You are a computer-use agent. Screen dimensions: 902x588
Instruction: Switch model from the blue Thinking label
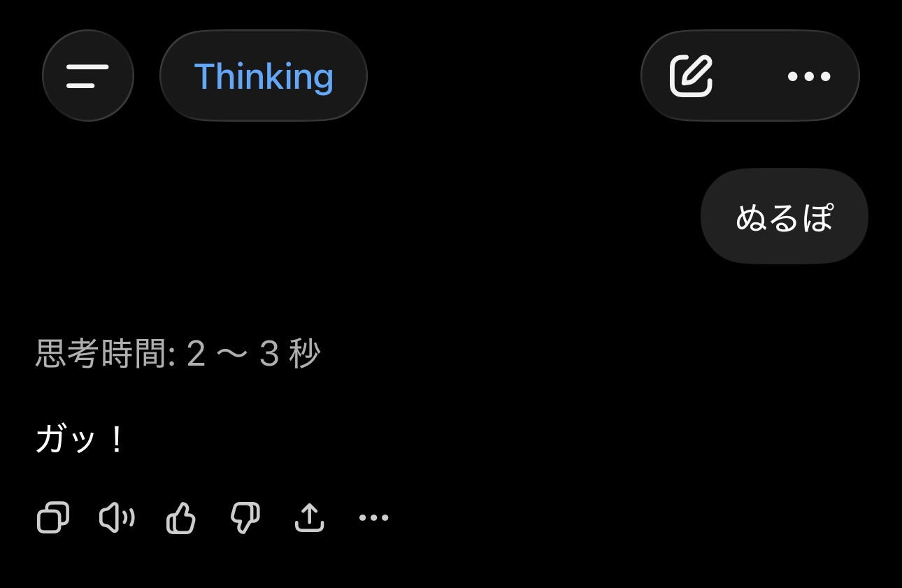tap(264, 76)
